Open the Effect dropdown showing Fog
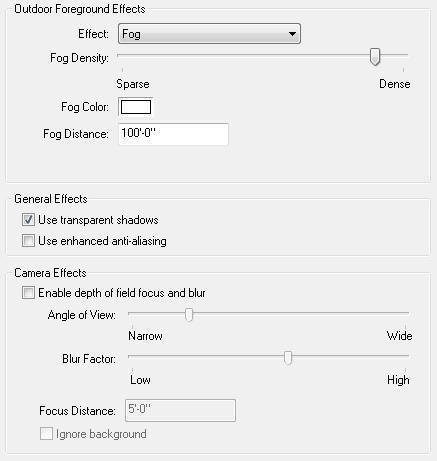437x461 pixels. coord(209,34)
